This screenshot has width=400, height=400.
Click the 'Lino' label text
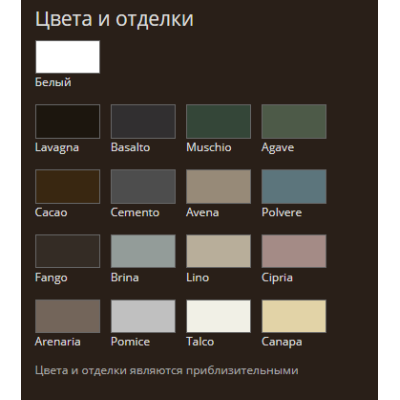pyautogui.click(x=198, y=277)
